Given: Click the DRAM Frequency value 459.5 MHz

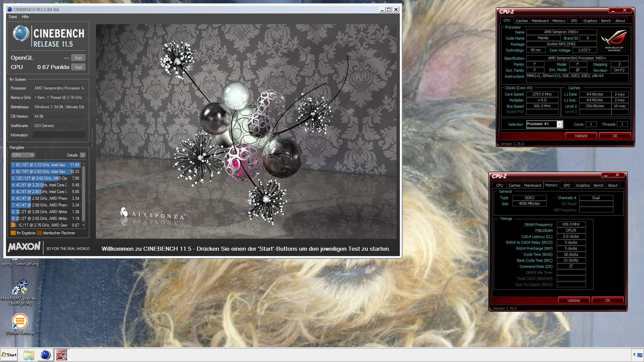Looking at the screenshot, I should (571, 225).
